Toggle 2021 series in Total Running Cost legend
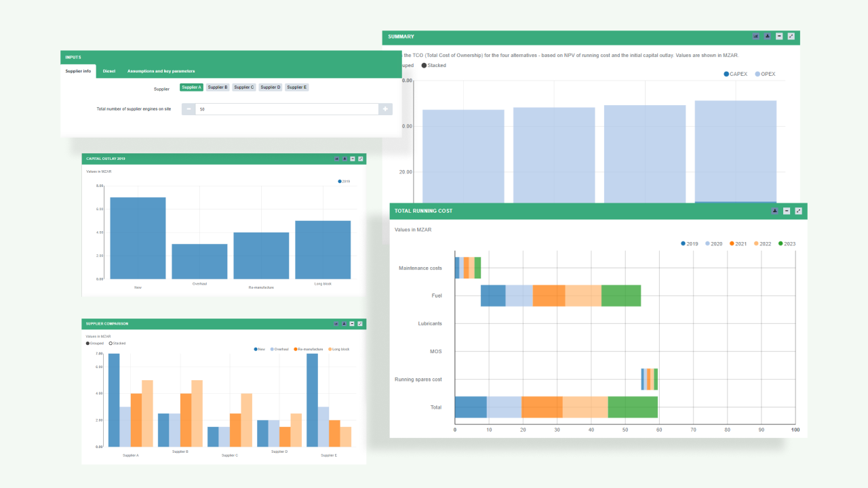 [x=738, y=244]
